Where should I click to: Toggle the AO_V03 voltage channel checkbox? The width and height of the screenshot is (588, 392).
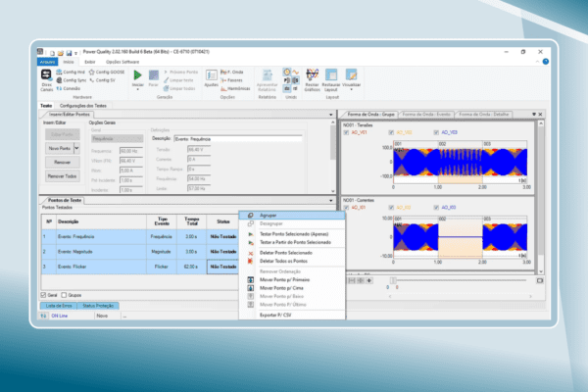pyautogui.click(x=436, y=132)
